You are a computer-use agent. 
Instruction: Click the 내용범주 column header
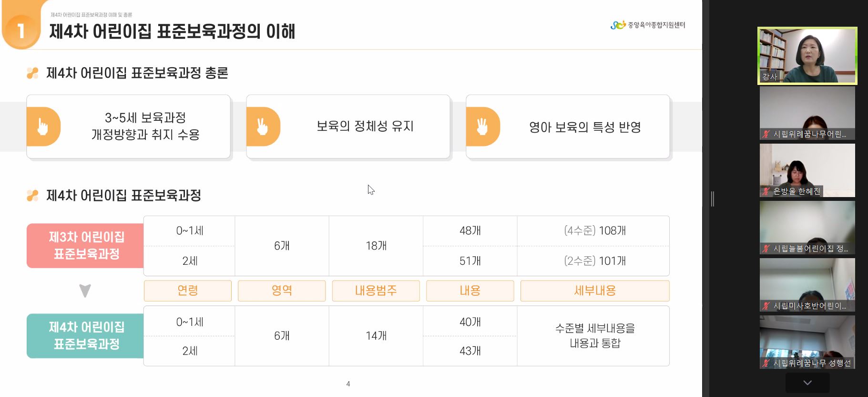[376, 291]
